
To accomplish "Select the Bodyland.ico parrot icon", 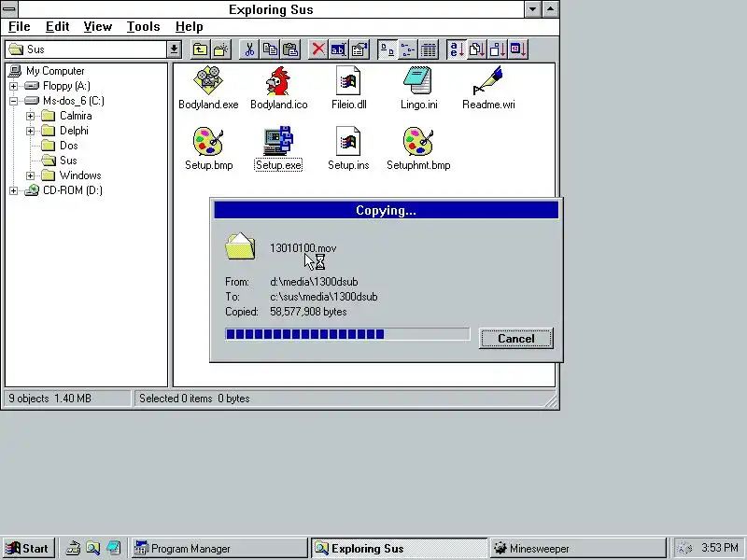I will pos(278,89).
